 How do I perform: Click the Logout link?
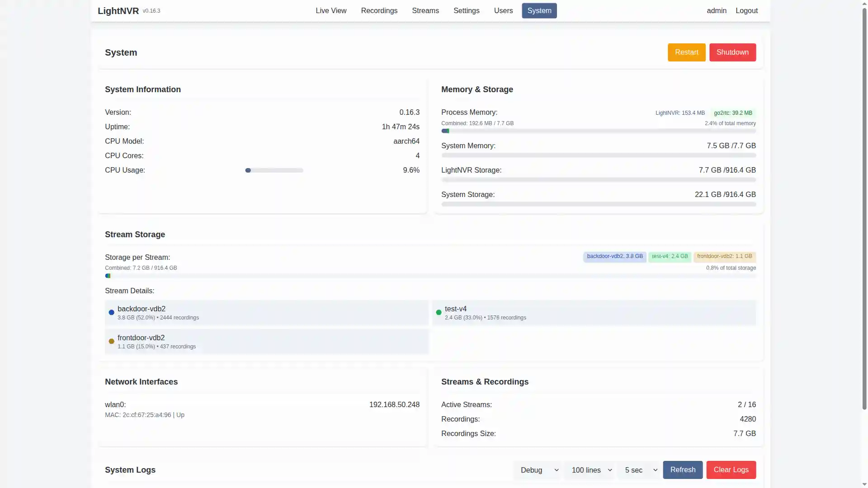click(x=746, y=11)
